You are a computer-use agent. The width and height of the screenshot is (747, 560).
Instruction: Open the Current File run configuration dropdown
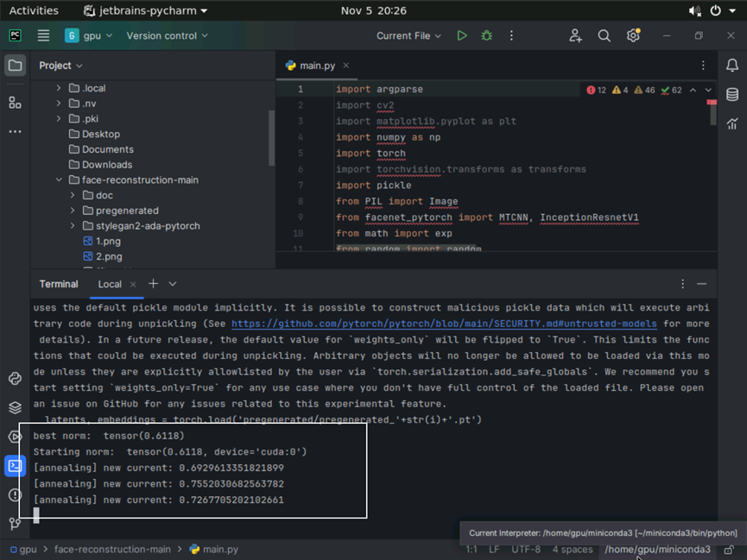click(408, 35)
